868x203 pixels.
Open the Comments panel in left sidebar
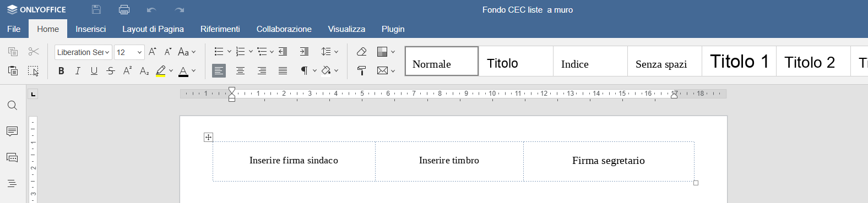12,131
